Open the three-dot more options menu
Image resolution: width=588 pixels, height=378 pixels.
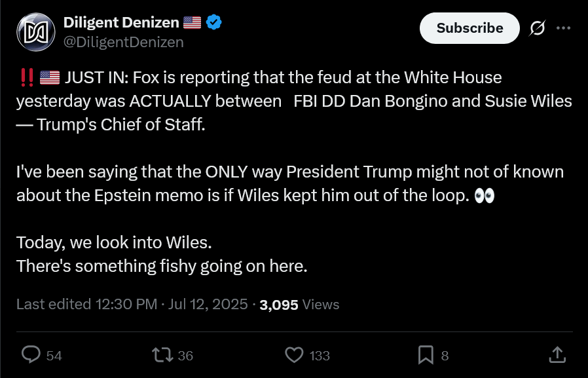[x=564, y=28]
